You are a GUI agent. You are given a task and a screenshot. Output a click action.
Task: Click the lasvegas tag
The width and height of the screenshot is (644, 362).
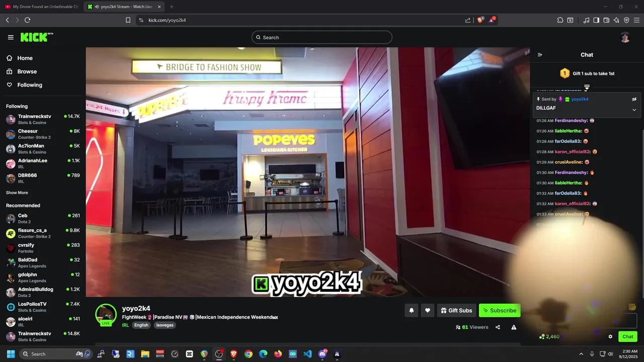(165, 325)
